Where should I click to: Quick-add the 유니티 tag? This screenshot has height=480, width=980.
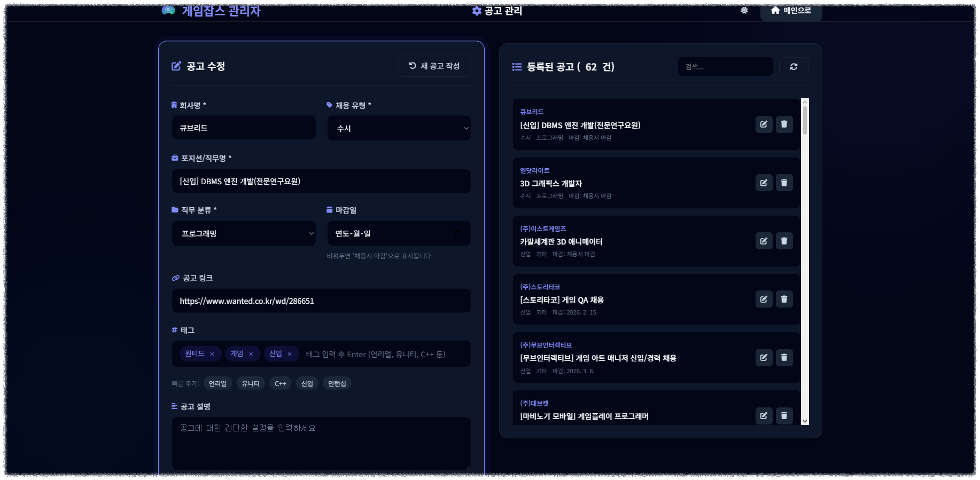pos(251,383)
